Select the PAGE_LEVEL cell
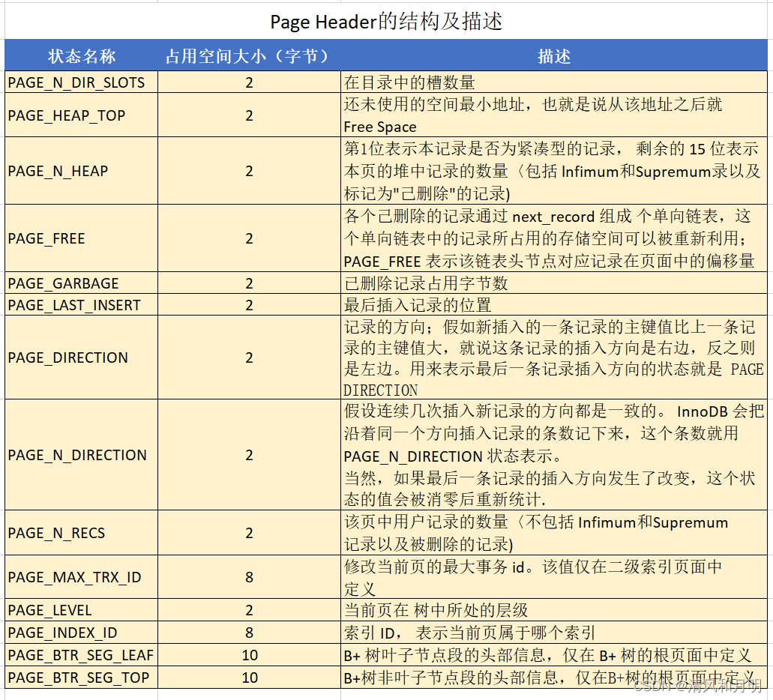773x700 pixels. point(81,610)
